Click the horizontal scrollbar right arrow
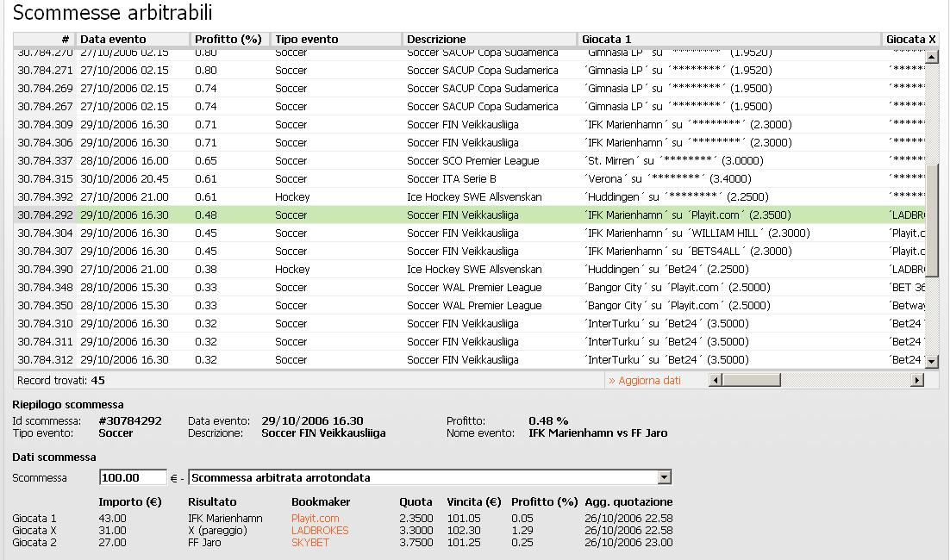Viewport: 950px width, 560px height. coord(917,380)
